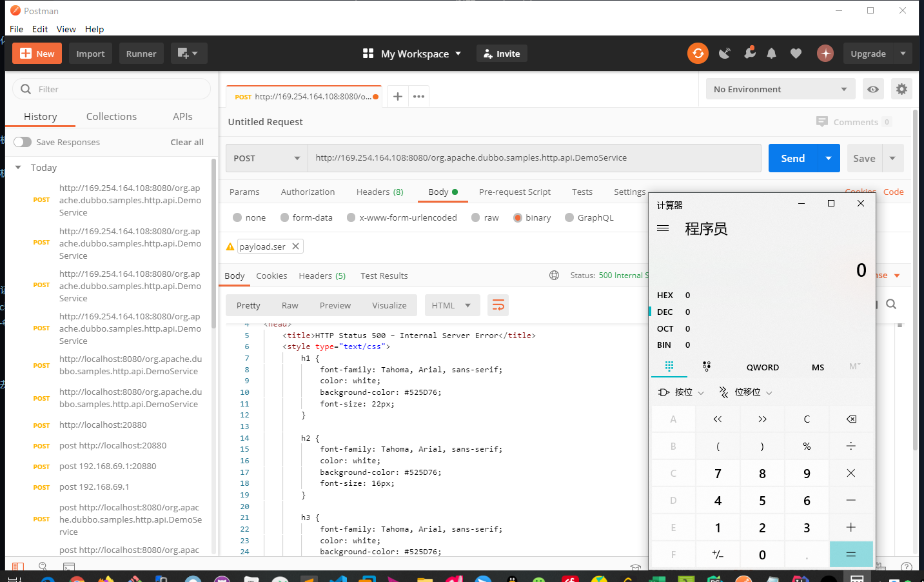Open history entry 'post 192.168.69.1:20880'
The image size is (924, 582).
pyautogui.click(x=108, y=467)
